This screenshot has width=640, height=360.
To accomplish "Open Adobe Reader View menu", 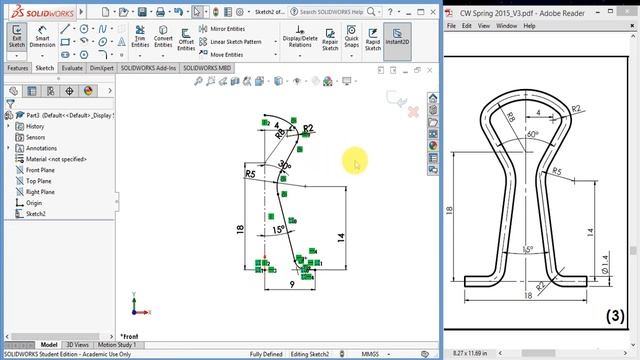I will (x=484, y=26).
